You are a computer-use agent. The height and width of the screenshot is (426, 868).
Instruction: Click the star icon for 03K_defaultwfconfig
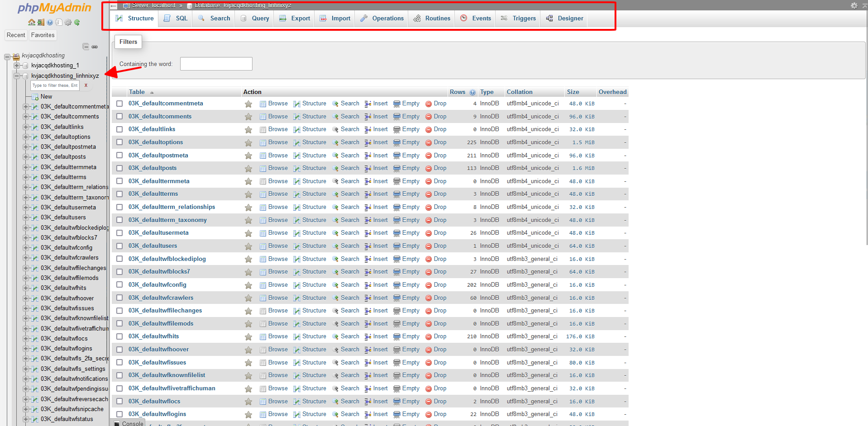pyautogui.click(x=248, y=285)
